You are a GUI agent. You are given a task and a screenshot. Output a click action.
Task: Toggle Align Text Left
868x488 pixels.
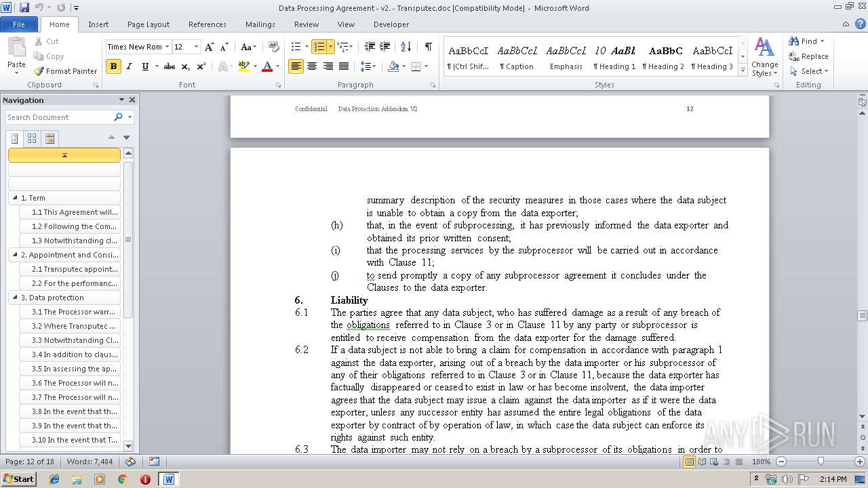point(296,66)
